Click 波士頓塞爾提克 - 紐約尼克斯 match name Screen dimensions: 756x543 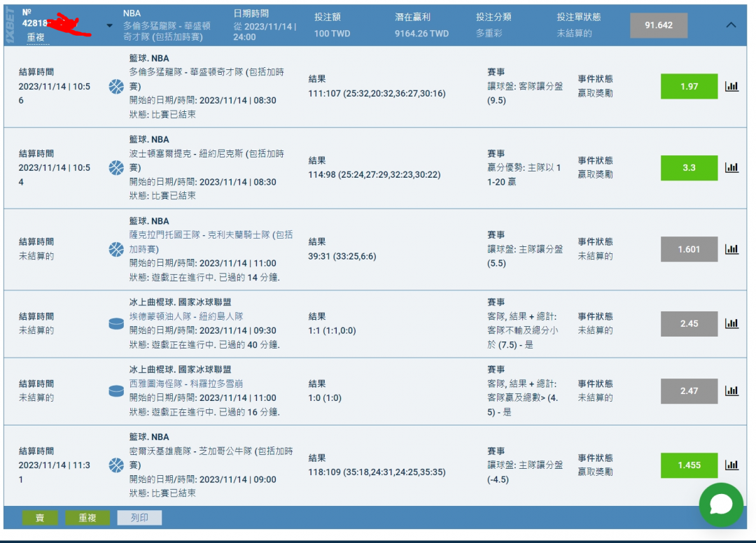[x=206, y=160]
